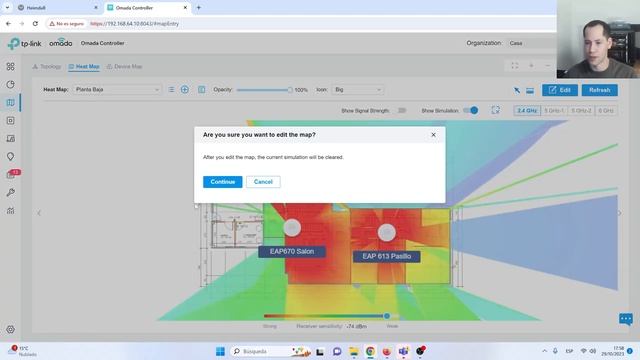Switch to the Heimdall browser tab
This screenshot has width=640, height=360.
57,7
